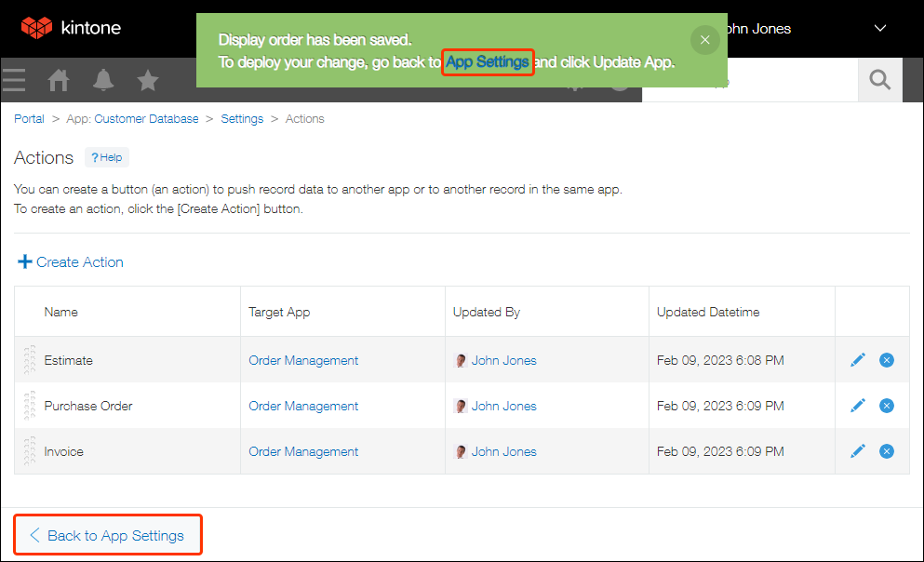Open the hamburger menu icon
Viewport: 924px width, 562px height.
14,80
